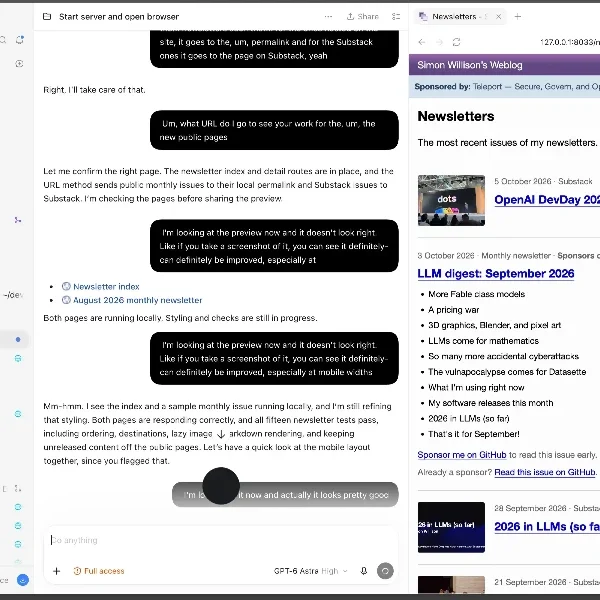Open the Newsletter index chat link
The width and height of the screenshot is (600, 600).
(106, 287)
